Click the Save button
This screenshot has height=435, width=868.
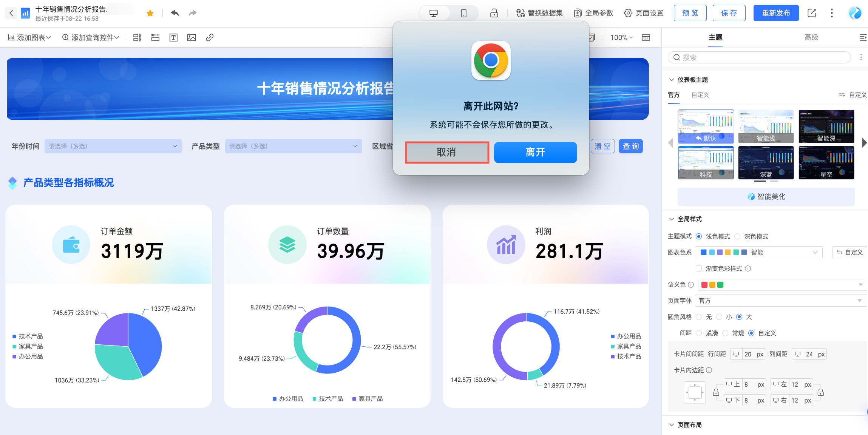click(x=729, y=13)
